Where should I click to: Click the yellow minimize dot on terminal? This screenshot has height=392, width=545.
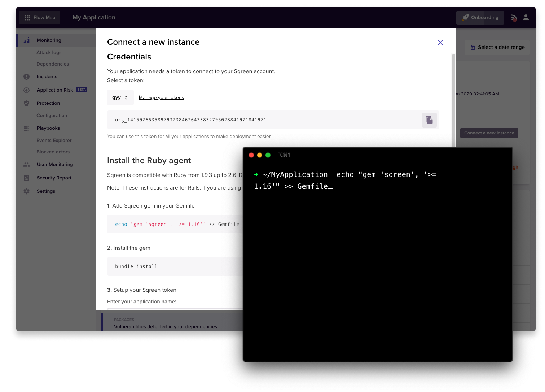(x=260, y=155)
